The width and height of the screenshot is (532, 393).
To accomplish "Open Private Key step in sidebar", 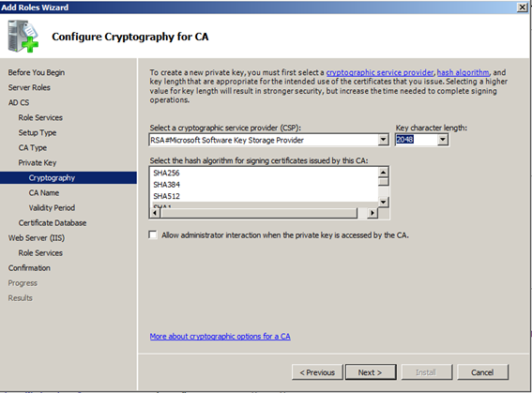I will (38, 163).
